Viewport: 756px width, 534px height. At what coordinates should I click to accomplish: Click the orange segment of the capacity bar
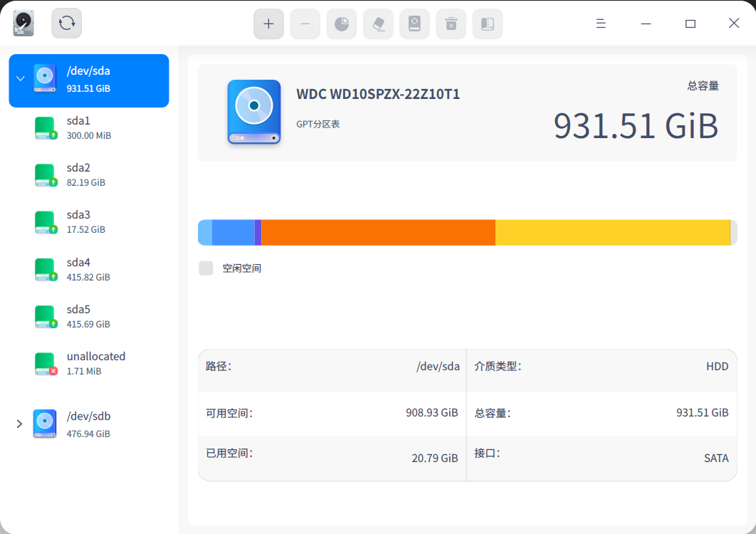[x=377, y=232]
